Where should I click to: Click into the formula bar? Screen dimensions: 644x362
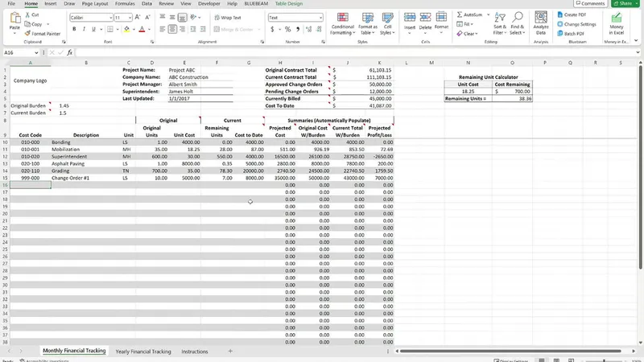tap(357, 52)
